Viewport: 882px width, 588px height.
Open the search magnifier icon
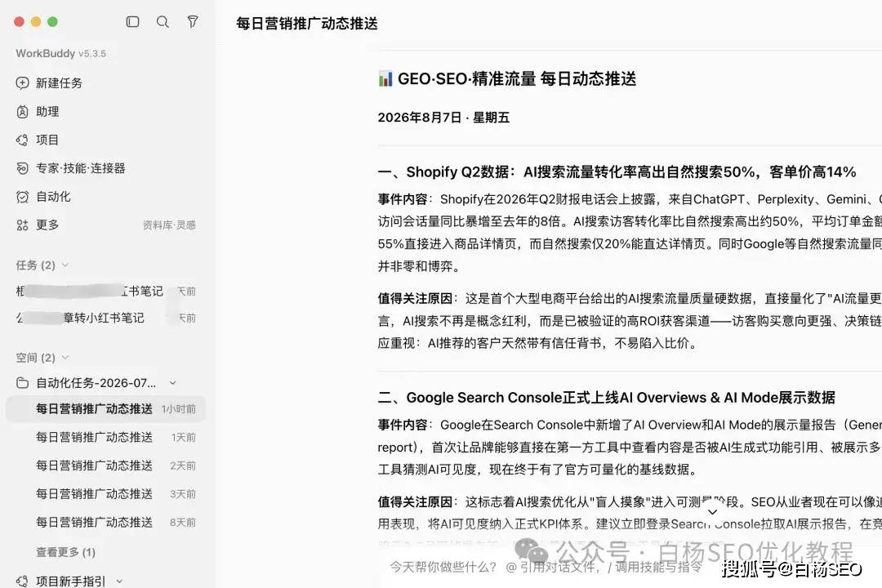click(163, 22)
